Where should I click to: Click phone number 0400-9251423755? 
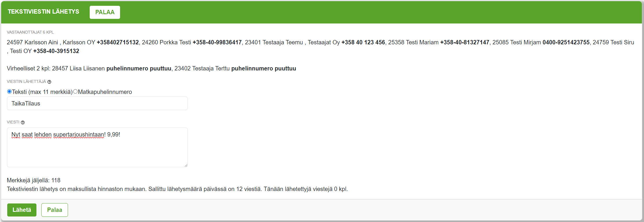(x=566, y=42)
